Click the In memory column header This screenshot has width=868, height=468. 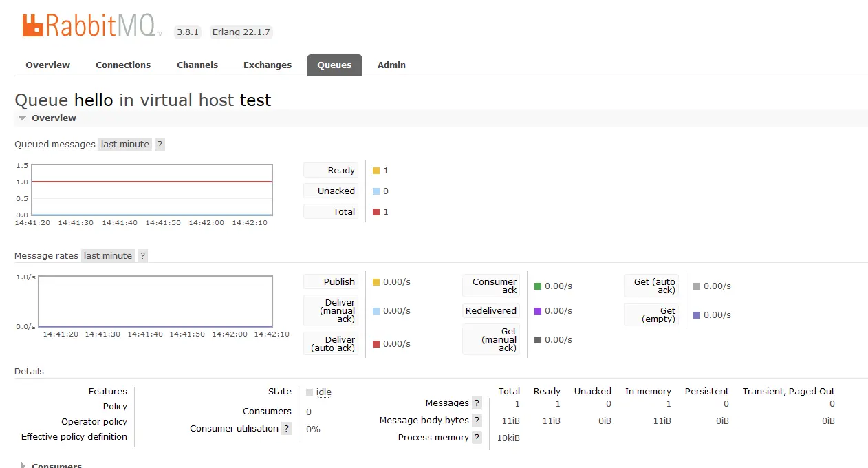pos(648,391)
